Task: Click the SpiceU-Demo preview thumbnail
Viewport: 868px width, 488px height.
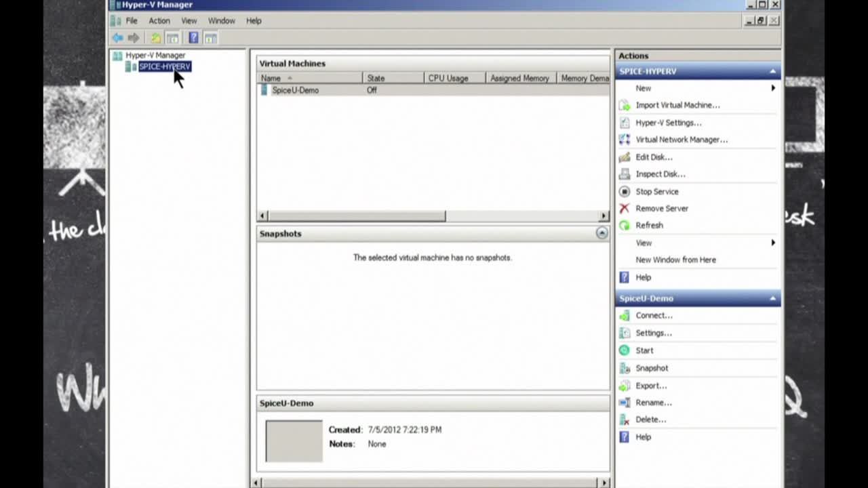Action: pos(294,441)
